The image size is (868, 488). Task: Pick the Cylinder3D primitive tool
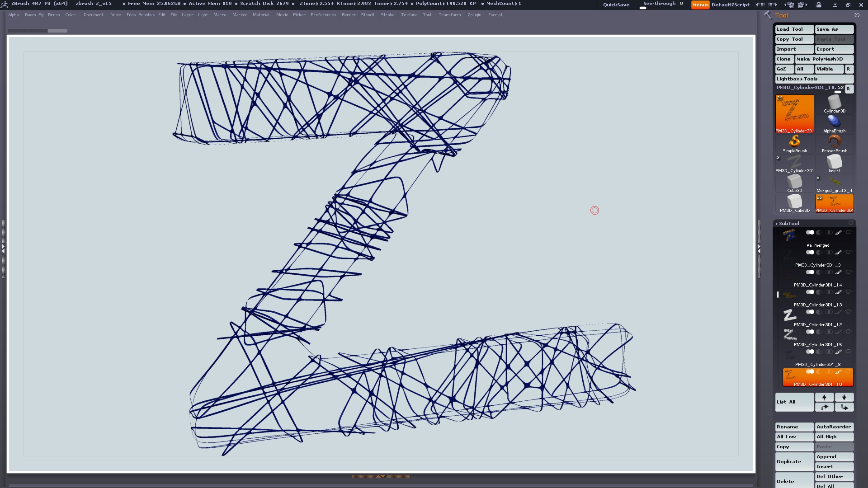tap(834, 103)
